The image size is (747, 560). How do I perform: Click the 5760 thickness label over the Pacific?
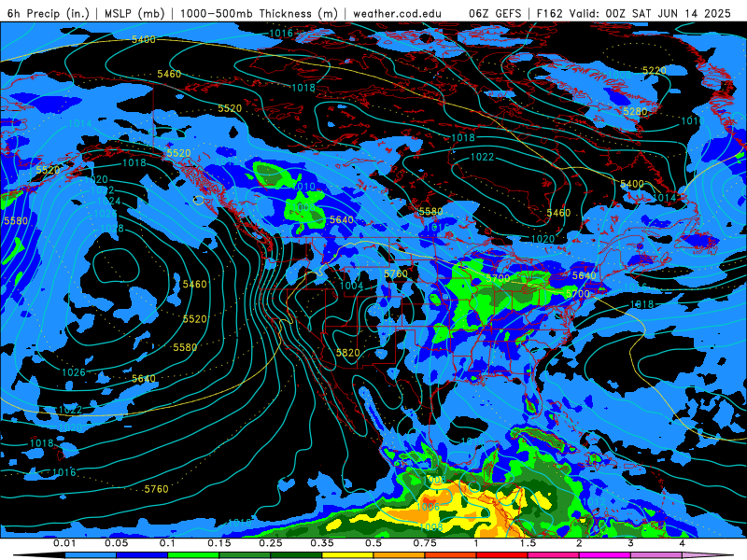[156, 489]
